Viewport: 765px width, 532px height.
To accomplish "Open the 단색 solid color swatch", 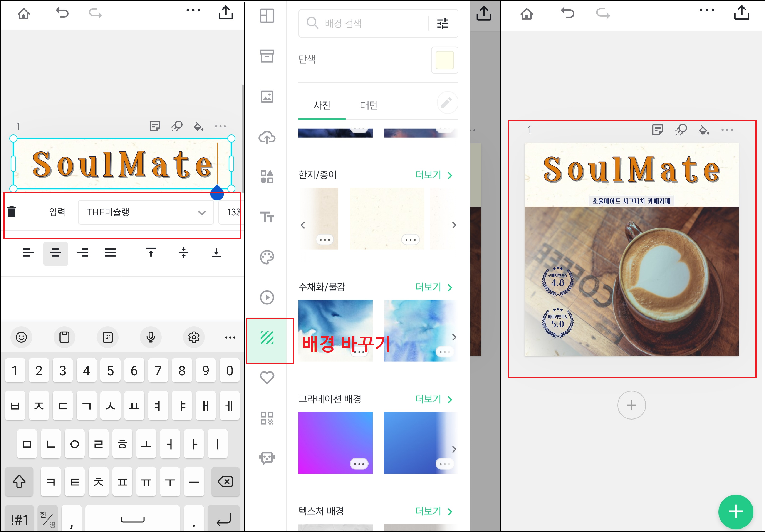I will tap(444, 60).
